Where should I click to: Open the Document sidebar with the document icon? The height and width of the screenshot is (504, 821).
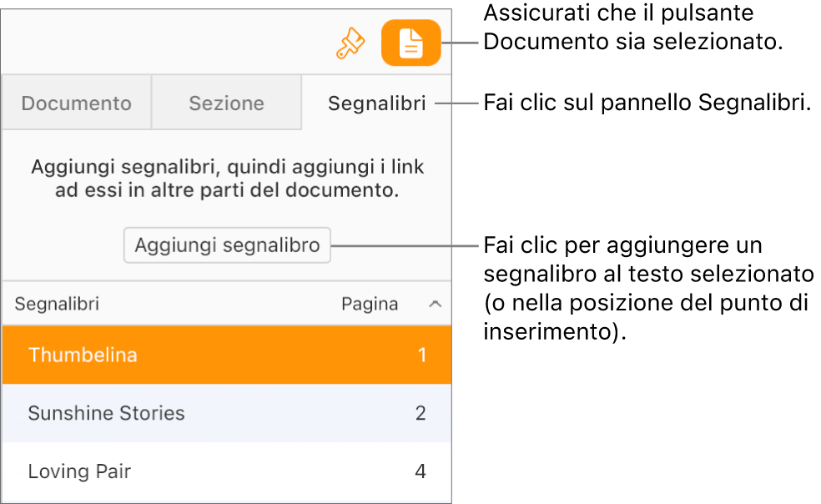click(410, 43)
